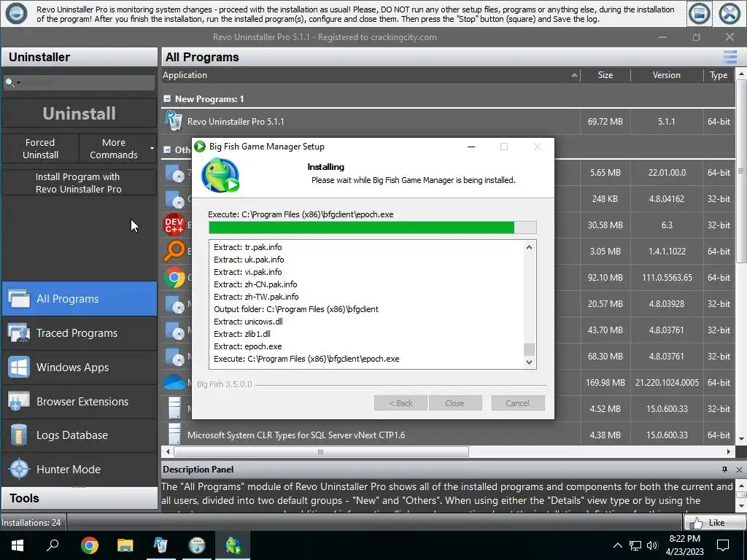Switch to Big Fish installer taskbar icon
This screenshot has height=560, width=747.
click(x=233, y=545)
